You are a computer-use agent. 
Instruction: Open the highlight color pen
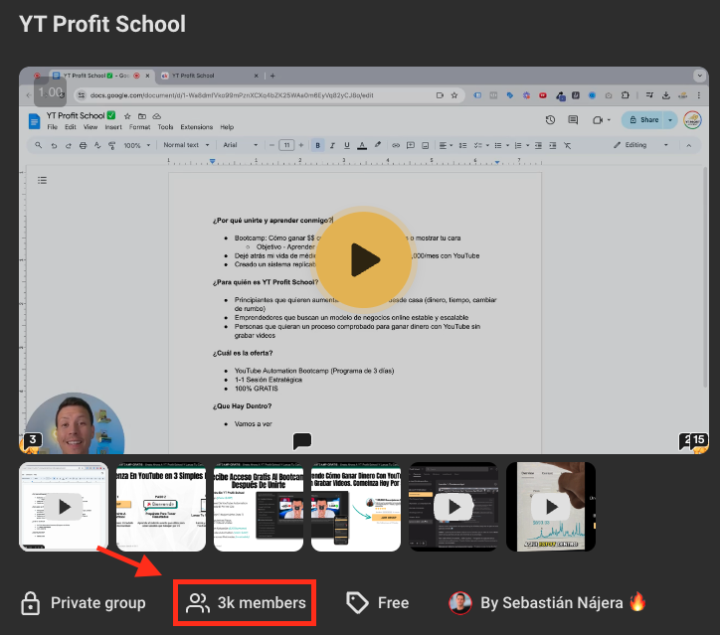(377, 145)
